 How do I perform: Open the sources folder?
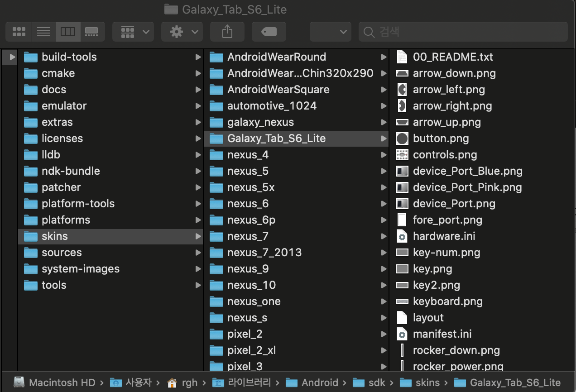110,253
